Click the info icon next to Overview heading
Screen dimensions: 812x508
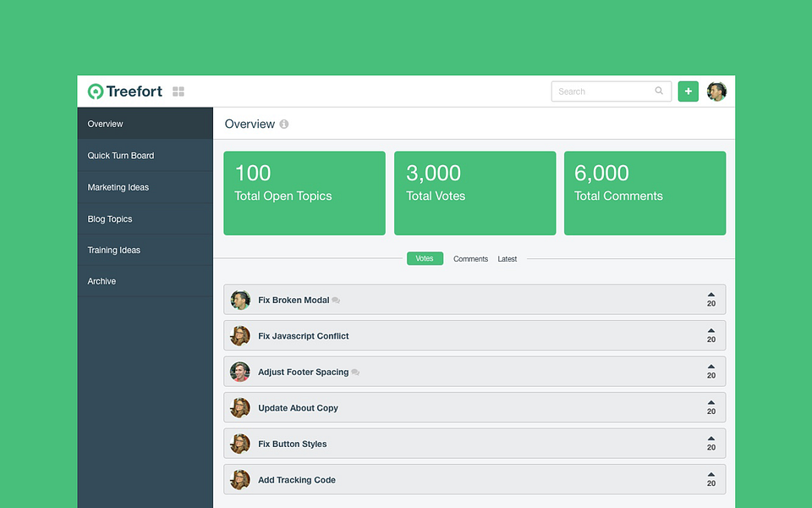pos(284,124)
